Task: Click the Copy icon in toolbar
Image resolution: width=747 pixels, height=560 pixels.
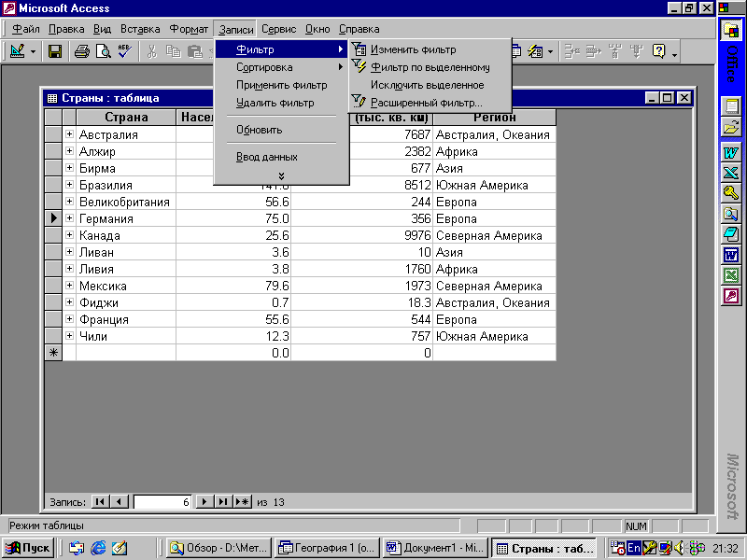Action: (174, 51)
